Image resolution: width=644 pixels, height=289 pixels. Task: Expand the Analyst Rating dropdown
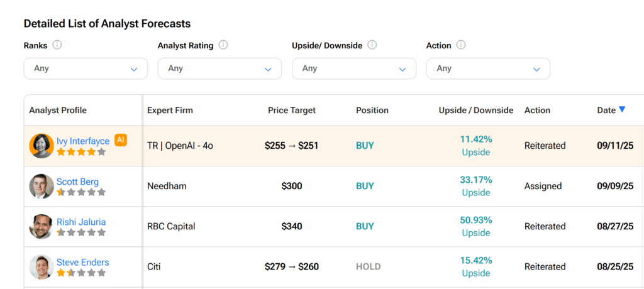click(219, 68)
